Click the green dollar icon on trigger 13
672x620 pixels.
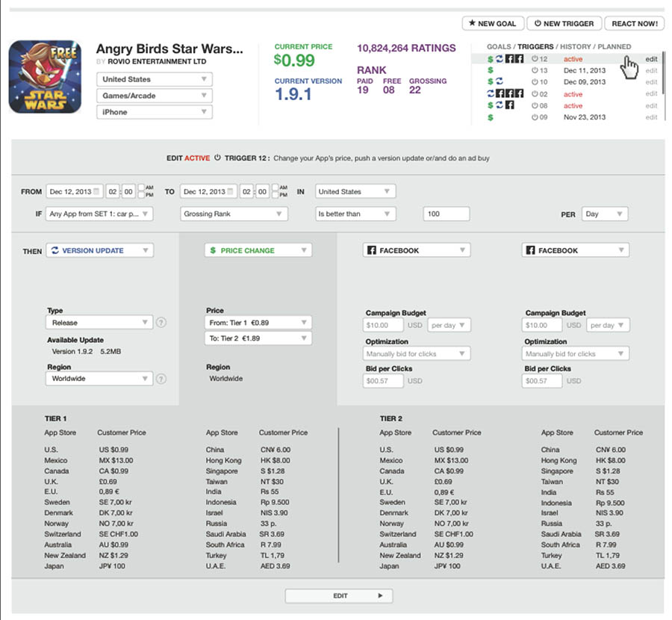(x=490, y=70)
